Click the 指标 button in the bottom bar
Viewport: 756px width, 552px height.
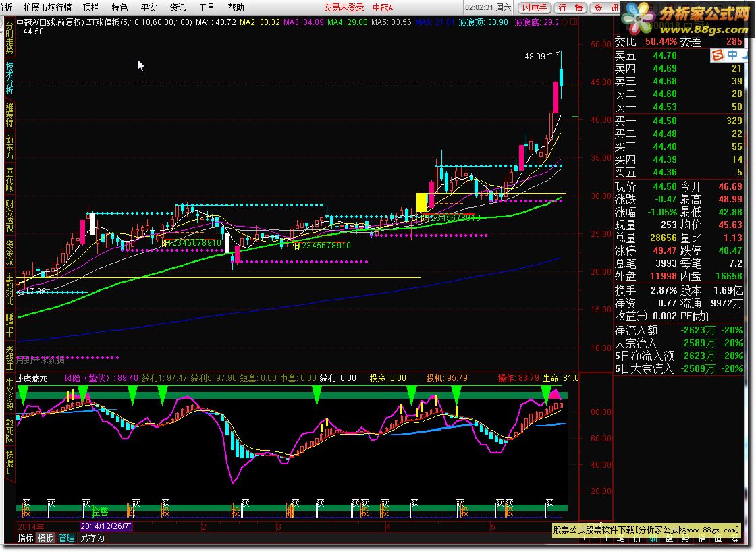coord(26,538)
